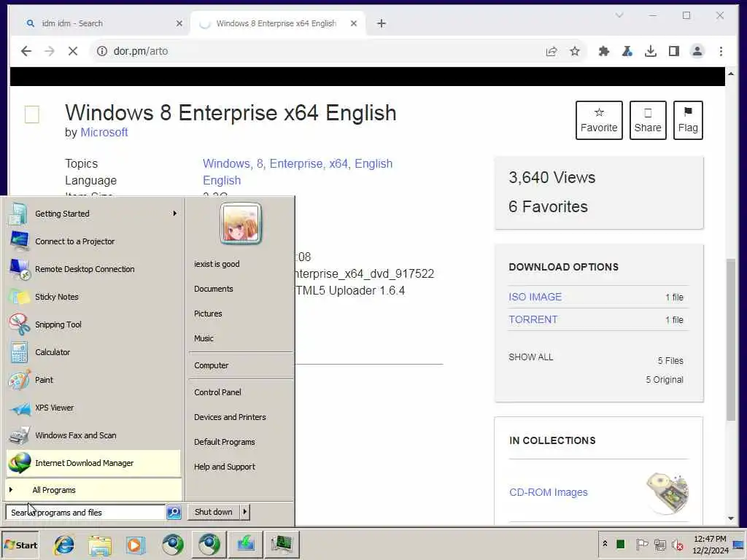Click the Start menu search magnifier icon

point(174,513)
